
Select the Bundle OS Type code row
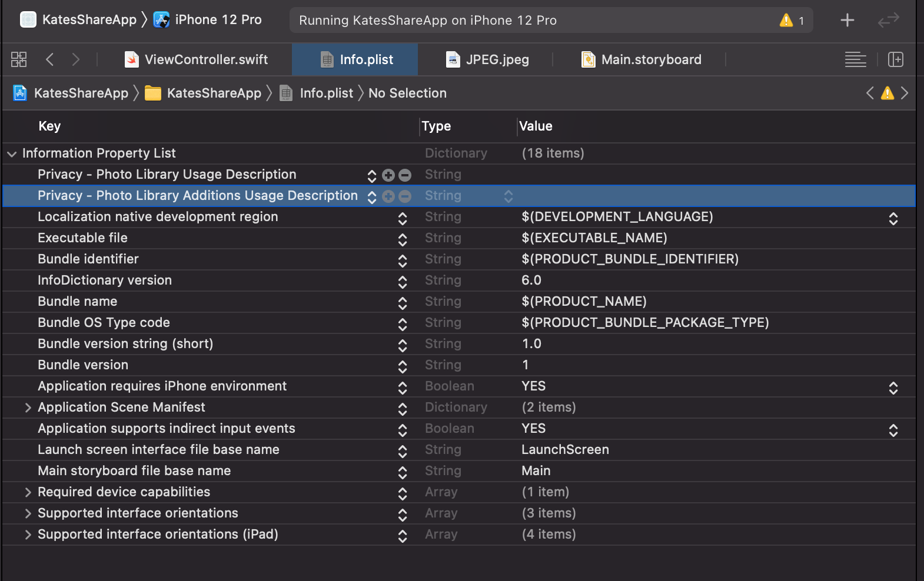[459, 323]
